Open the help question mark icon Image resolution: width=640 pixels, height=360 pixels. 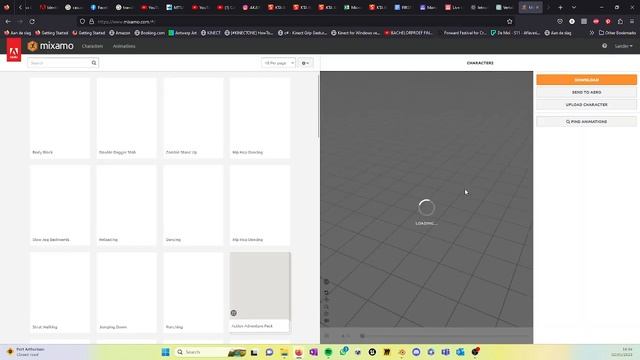(604, 46)
